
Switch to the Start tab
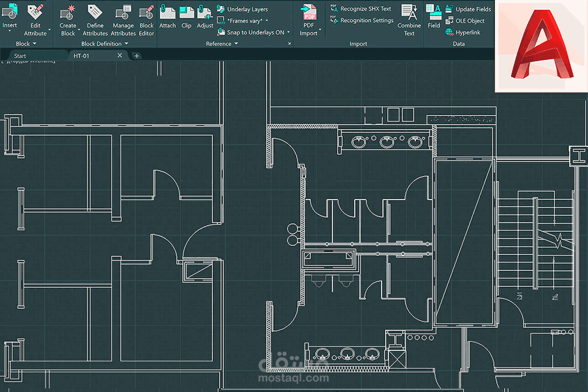point(20,56)
